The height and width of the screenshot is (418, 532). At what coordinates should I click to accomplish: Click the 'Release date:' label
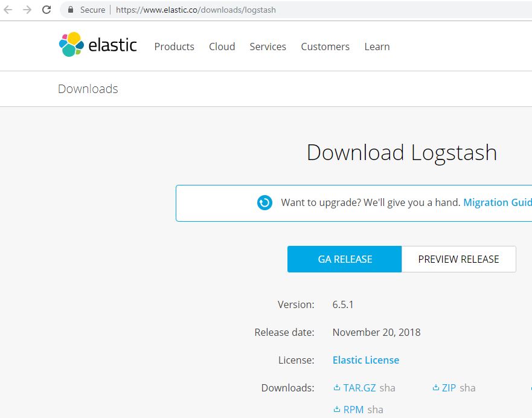point(284,332)
